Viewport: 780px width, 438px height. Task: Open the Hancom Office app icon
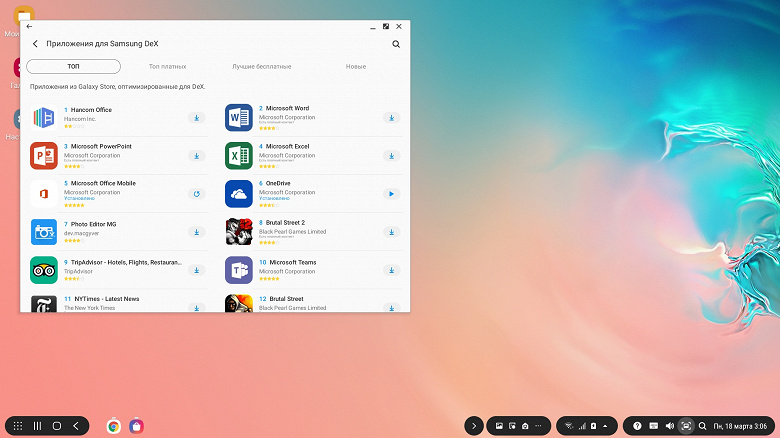[44, 118]
